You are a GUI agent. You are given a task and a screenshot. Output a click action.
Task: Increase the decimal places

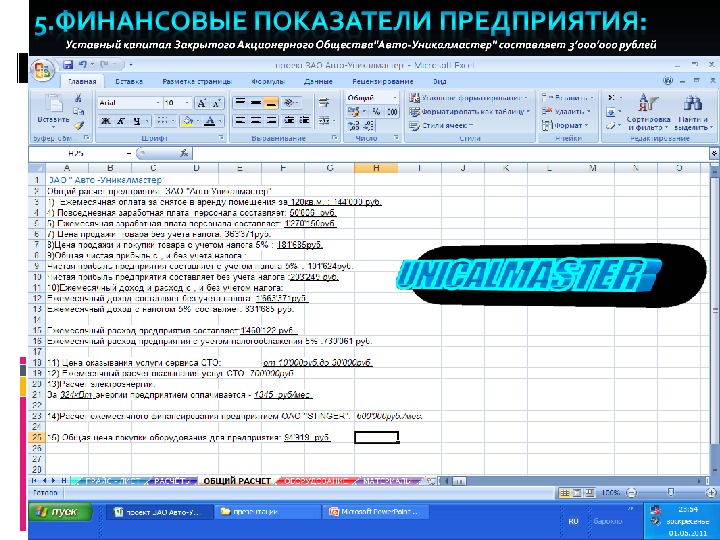coord(354,125)
